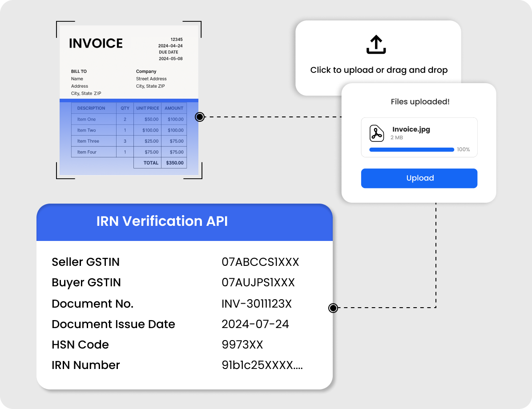Click the 'Click to upload or drag and drop' text
Viewport: 532px width, 409px height.
point(379,70)
